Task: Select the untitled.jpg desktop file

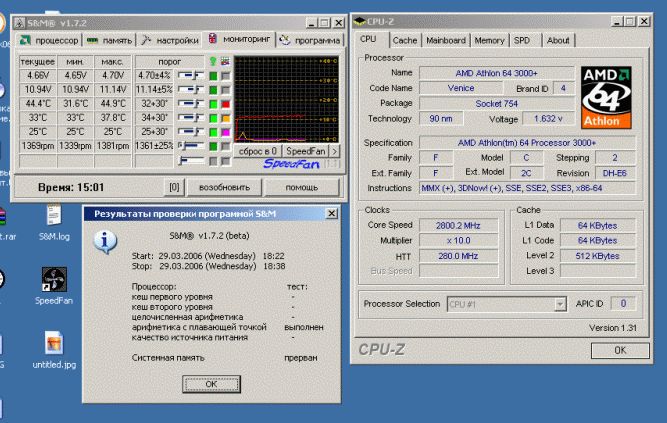Action: click(x=54, y=349)
